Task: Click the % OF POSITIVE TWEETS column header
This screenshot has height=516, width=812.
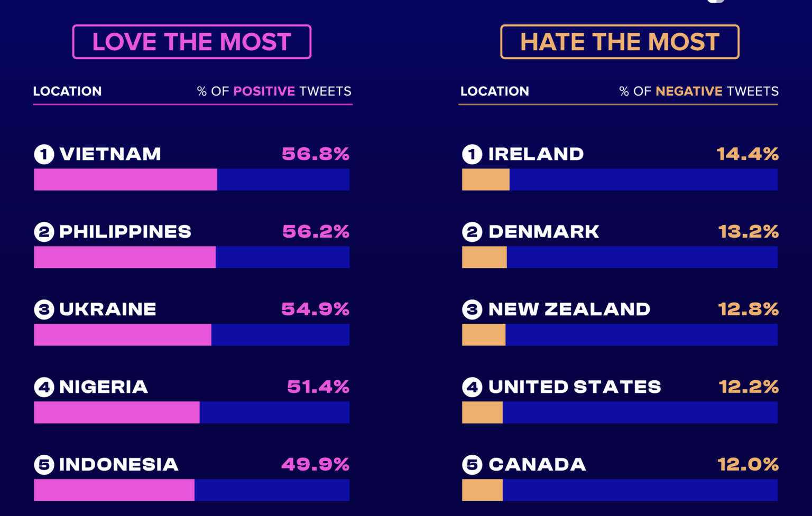Action: click(274, 91)
